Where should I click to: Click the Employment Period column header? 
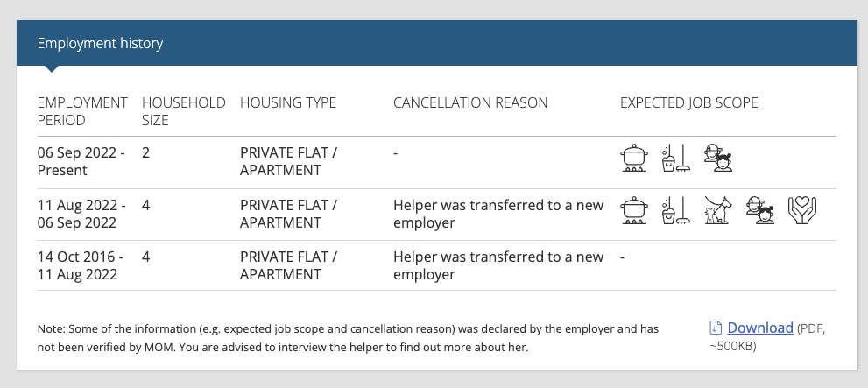pos(82,111)
